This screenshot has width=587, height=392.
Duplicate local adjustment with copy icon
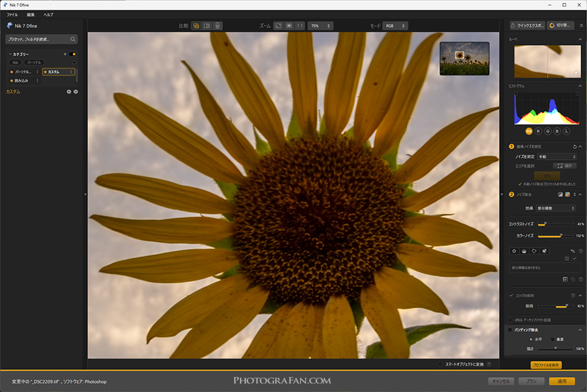[573, 279]
